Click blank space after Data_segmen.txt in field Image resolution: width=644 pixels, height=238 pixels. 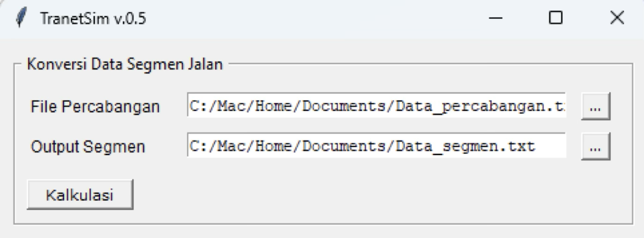tap(550, 147)
